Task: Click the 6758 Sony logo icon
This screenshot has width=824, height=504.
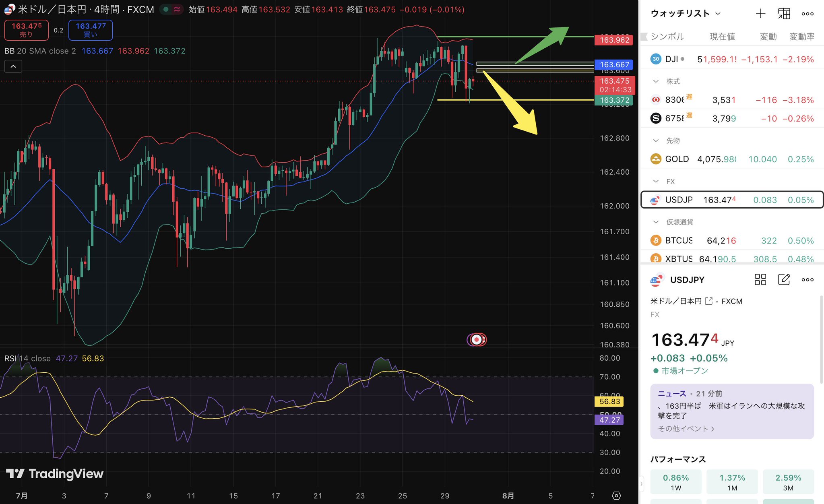Action: pos(656,118)
